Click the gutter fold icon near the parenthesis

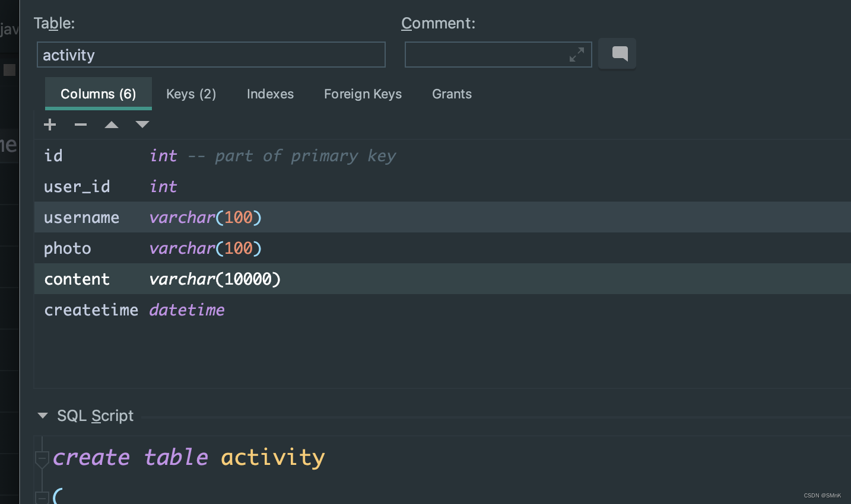click(42, 497)
